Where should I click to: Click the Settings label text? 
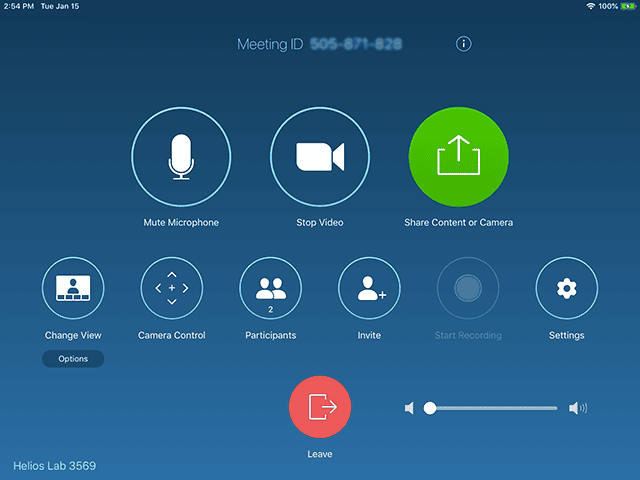pos(567,336)
